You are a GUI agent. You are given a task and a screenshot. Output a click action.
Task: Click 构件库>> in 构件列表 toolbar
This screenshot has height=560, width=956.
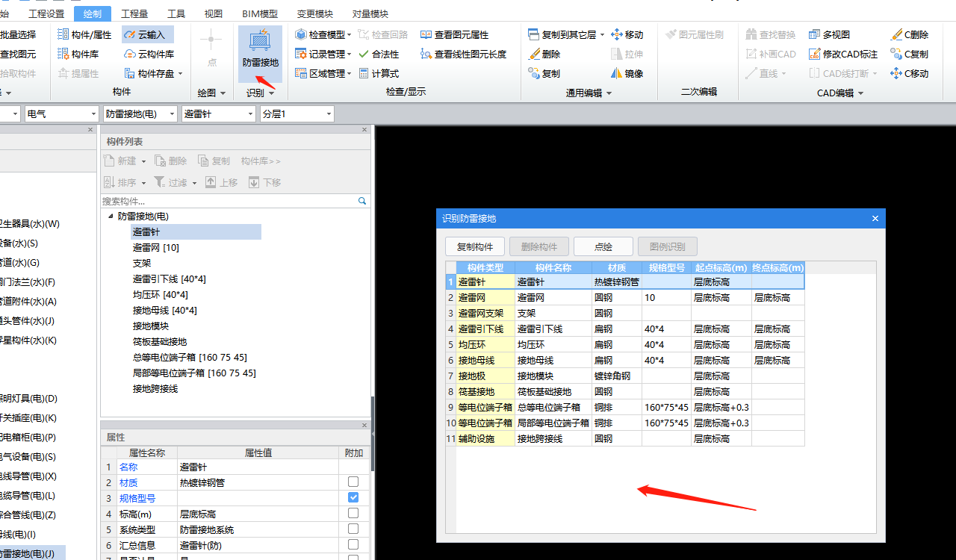(x=261, y=161)
